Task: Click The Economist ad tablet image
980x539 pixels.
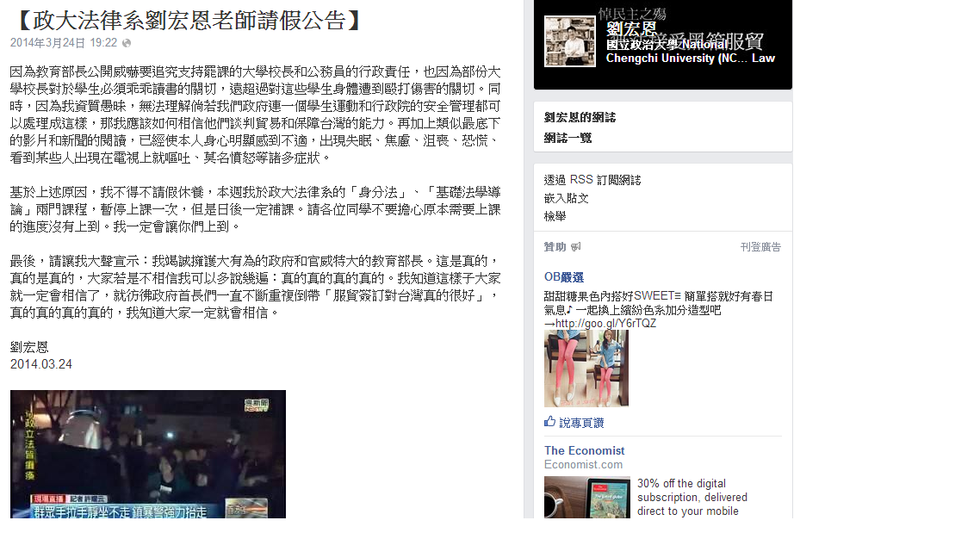Action: click(x=586, y=497)
